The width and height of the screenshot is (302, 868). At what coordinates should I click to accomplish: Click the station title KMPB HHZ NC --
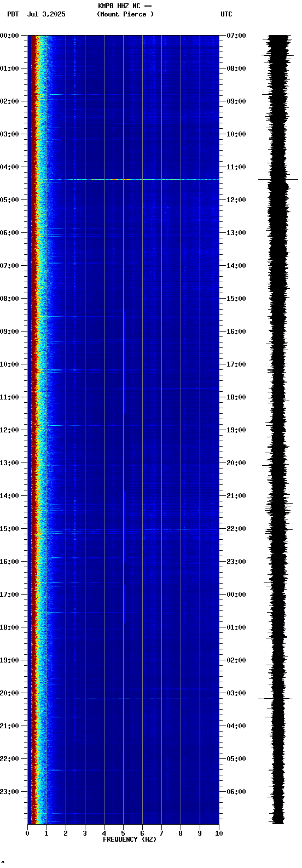(x=125, y=6)
